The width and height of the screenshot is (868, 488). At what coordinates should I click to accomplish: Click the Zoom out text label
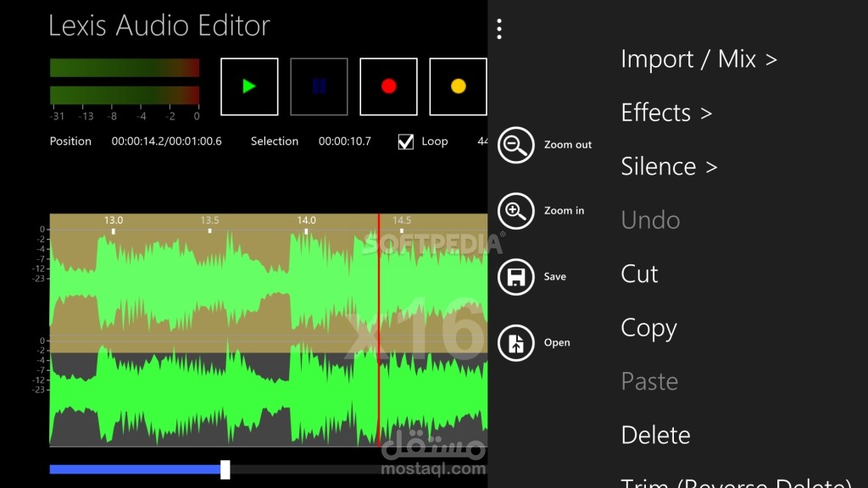point(568,144)
